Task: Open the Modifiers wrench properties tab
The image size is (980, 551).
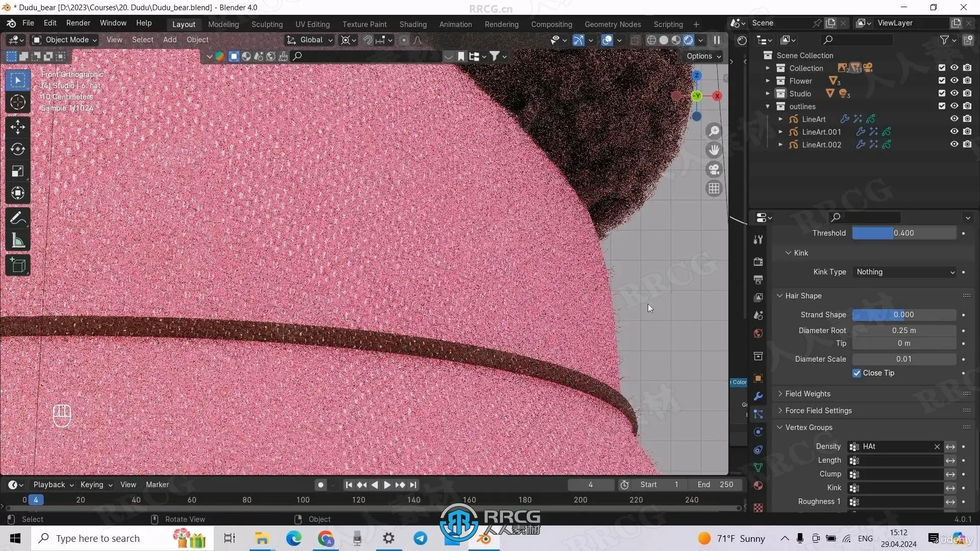Action: tap(758, 396)
